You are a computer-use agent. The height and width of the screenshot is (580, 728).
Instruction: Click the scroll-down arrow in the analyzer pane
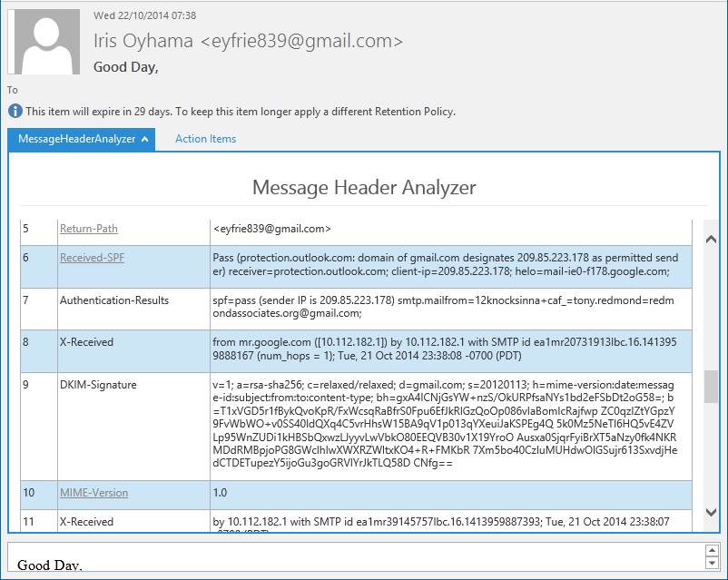click(709, 514)
